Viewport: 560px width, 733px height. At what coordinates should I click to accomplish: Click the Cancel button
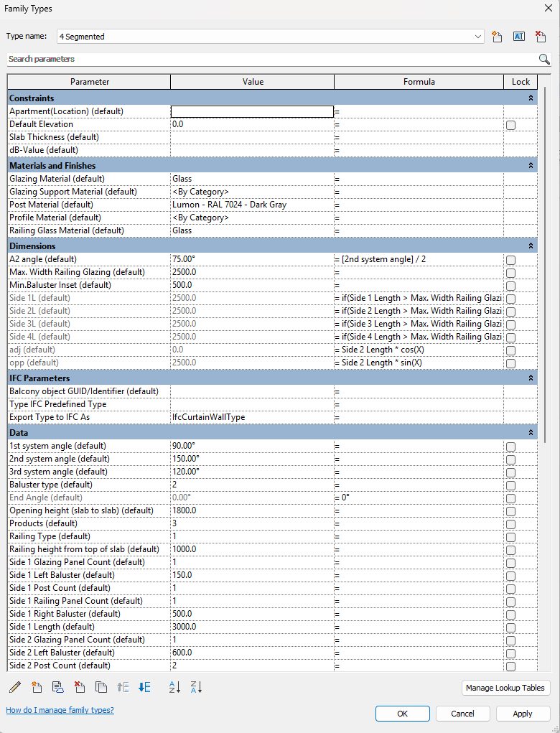(462, 714)
